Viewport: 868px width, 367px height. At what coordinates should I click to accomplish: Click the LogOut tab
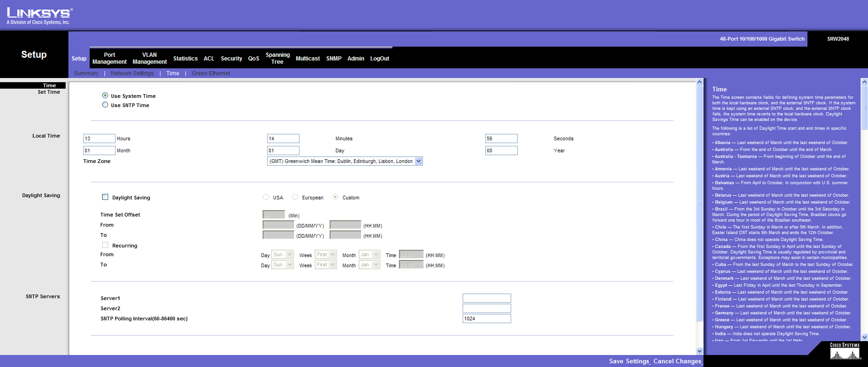coord(379,59)
